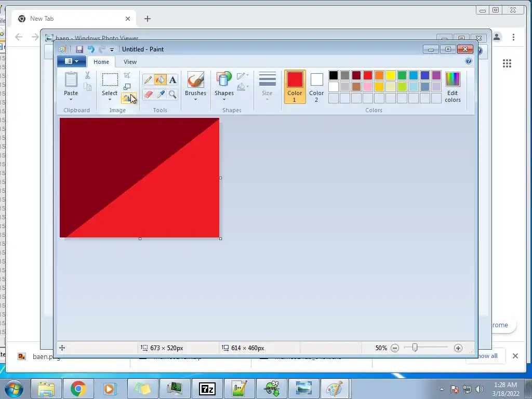
Task: Click the Shapes gallery icon
Action: tap(224, 79)
